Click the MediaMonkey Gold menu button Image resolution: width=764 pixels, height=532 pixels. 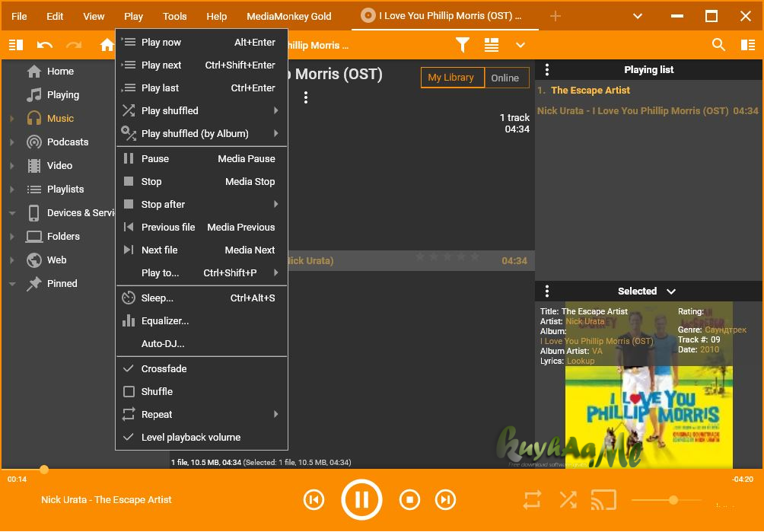(x=289, y=16)
